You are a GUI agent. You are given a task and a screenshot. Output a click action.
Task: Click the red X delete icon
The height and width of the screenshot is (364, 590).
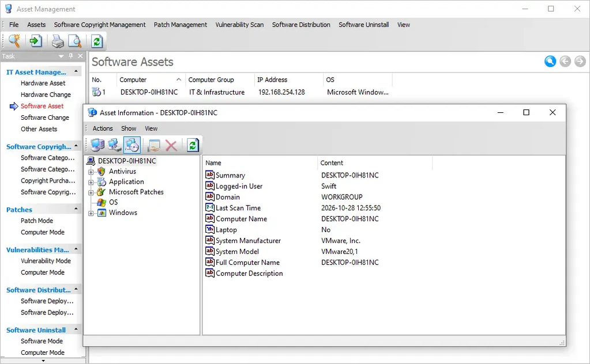coord(171,145)
